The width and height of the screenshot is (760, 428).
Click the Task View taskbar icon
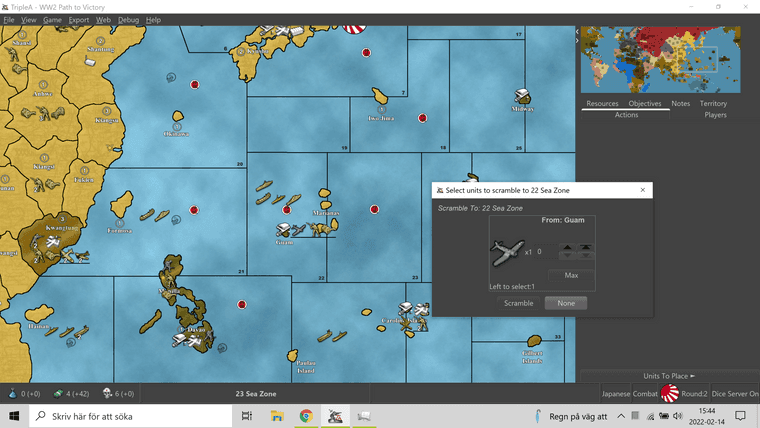(x=248, y=416)
